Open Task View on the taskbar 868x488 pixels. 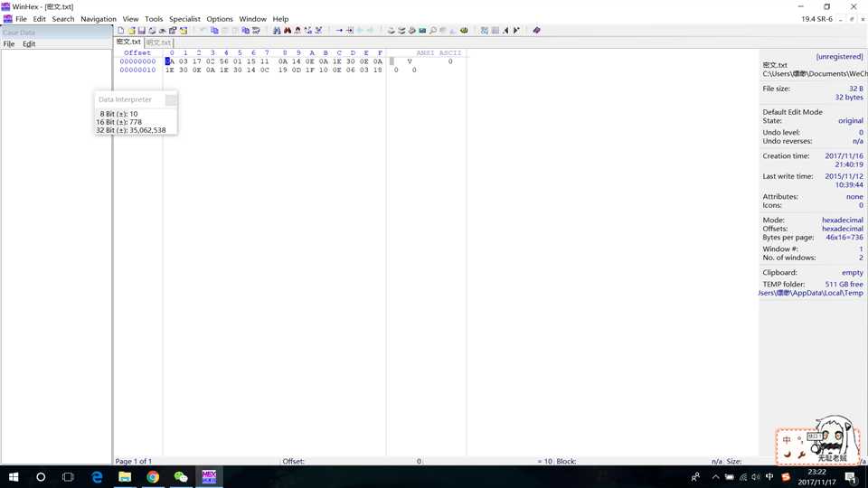[68, 476]
